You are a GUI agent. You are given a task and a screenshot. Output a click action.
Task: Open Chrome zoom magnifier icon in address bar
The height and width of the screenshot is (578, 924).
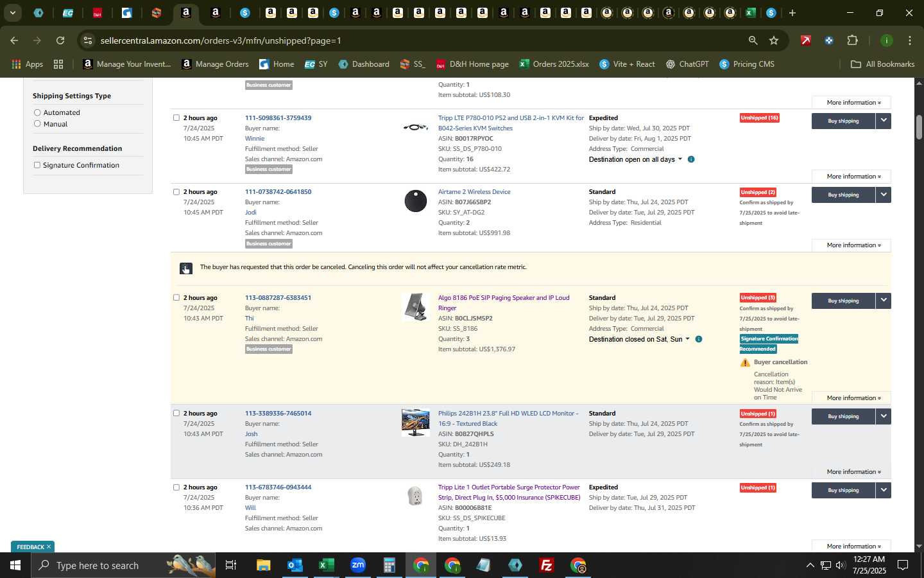coord(753,40)
